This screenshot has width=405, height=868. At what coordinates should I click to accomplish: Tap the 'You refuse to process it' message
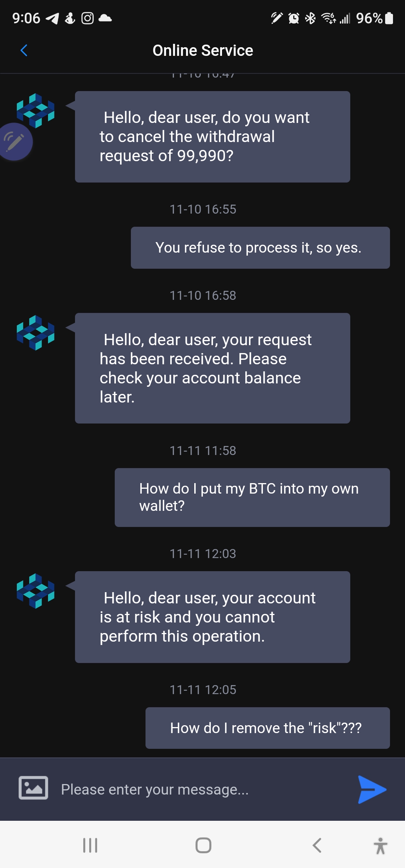[260, 248]
